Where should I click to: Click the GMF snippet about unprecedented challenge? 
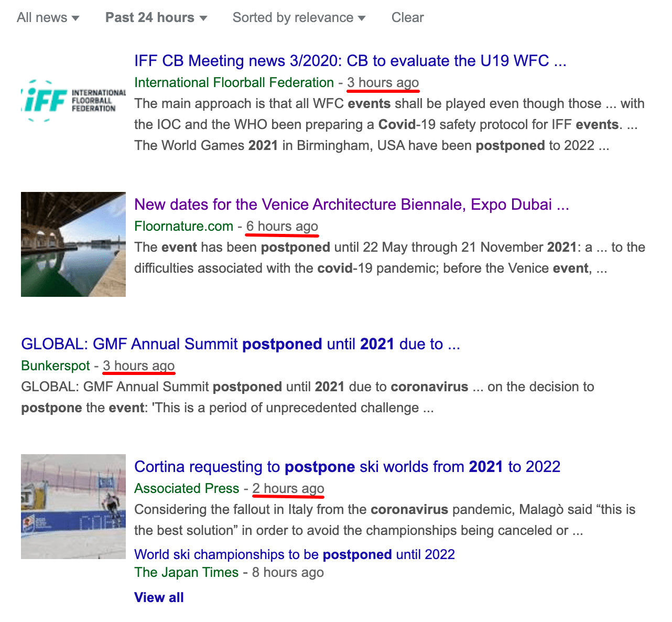tap(308, 397)
